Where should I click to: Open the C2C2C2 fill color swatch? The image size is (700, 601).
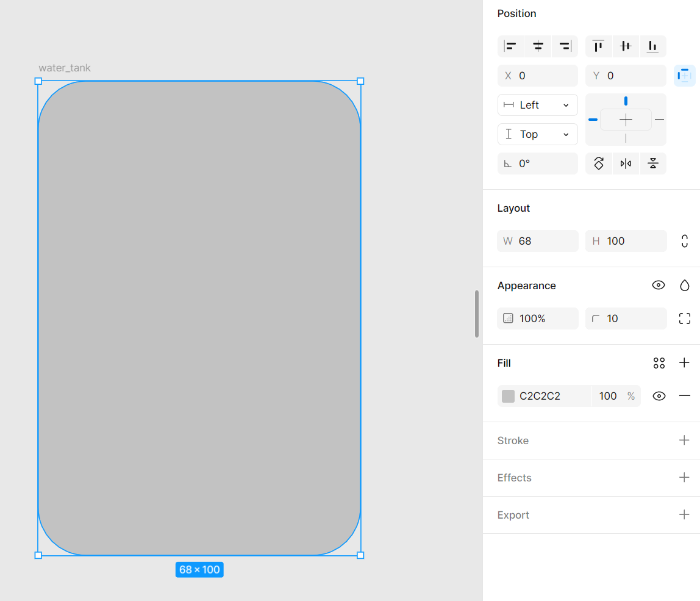coord(508,396)
